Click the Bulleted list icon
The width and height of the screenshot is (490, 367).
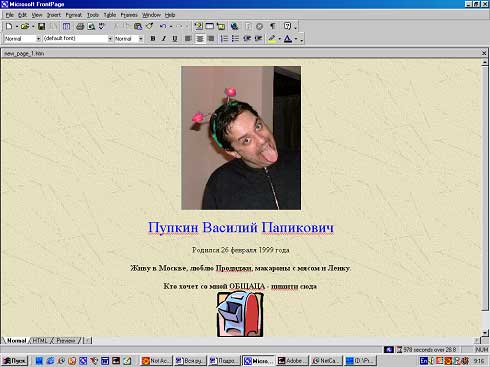click(x=235, y=39)
